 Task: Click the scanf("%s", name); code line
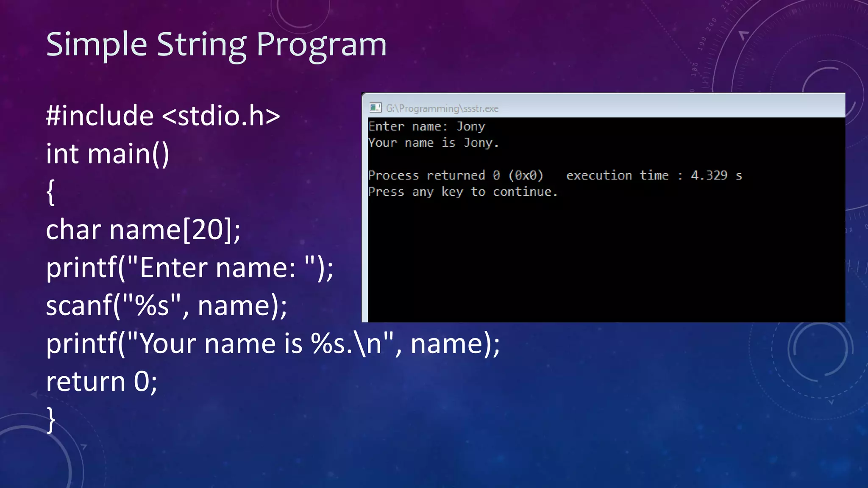tap(167, 305)
